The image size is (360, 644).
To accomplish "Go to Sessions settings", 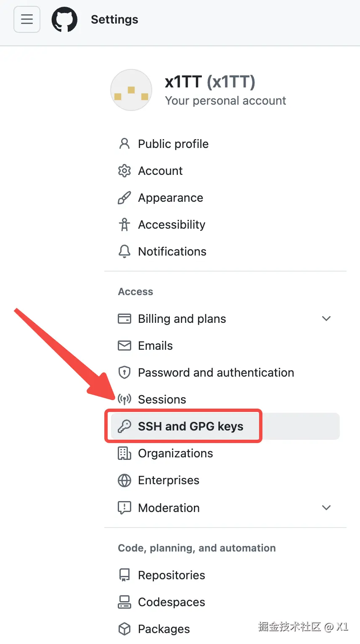I will click(x=162, y=399).
